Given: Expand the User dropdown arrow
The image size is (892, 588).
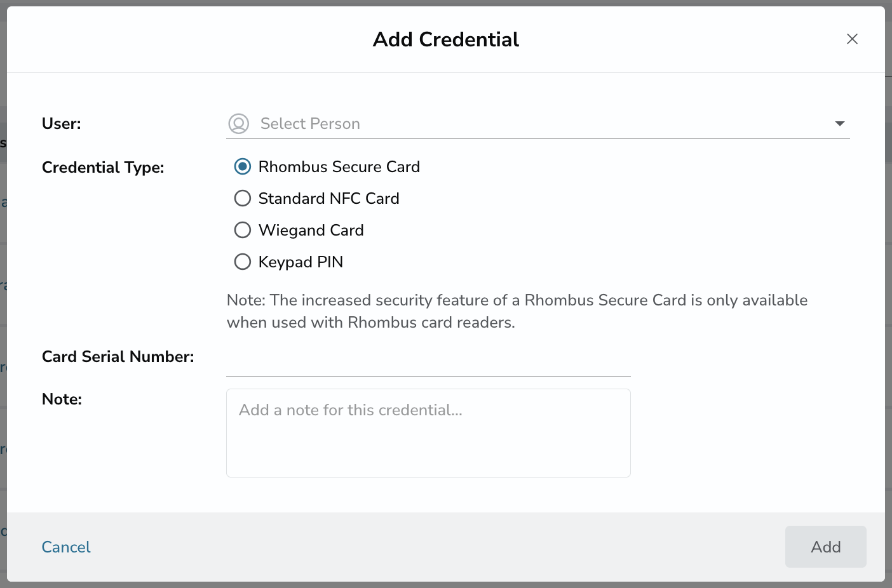Looking at the screenshot, I should 840,124.
